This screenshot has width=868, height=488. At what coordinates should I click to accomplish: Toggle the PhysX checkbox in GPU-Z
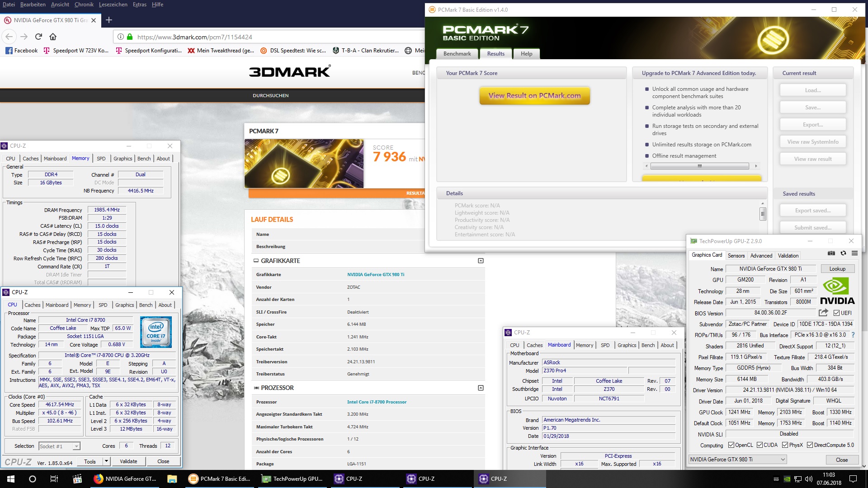(x=785, y=445)
